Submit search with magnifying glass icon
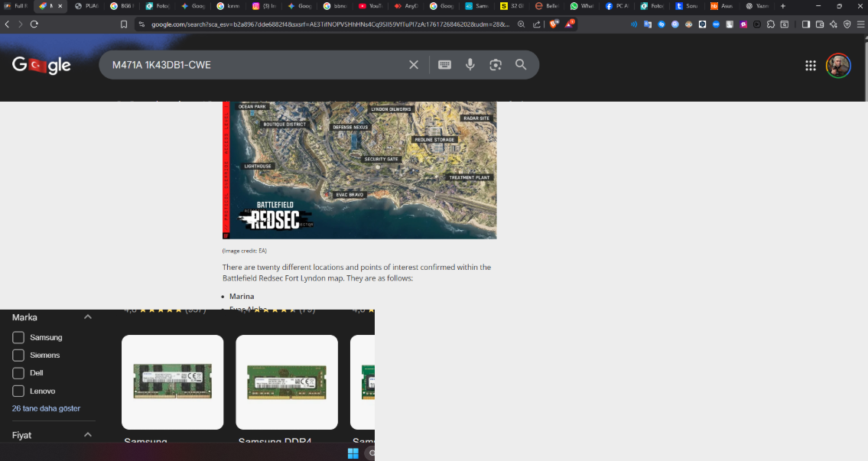 pyautogui.click(x=521, y=65)
